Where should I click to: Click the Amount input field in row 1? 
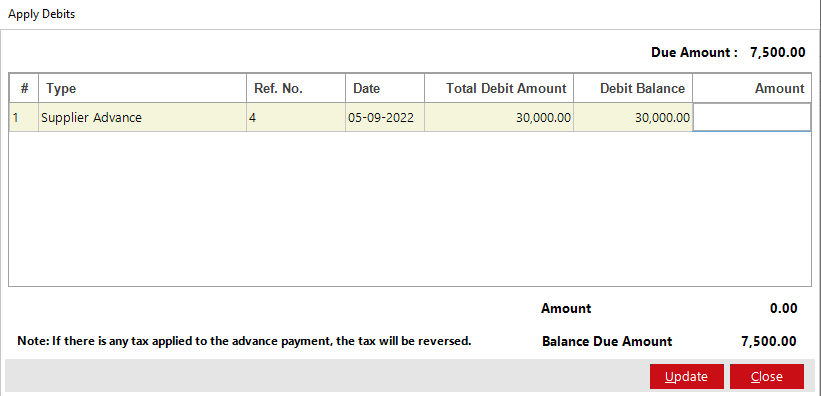(751, 117)
